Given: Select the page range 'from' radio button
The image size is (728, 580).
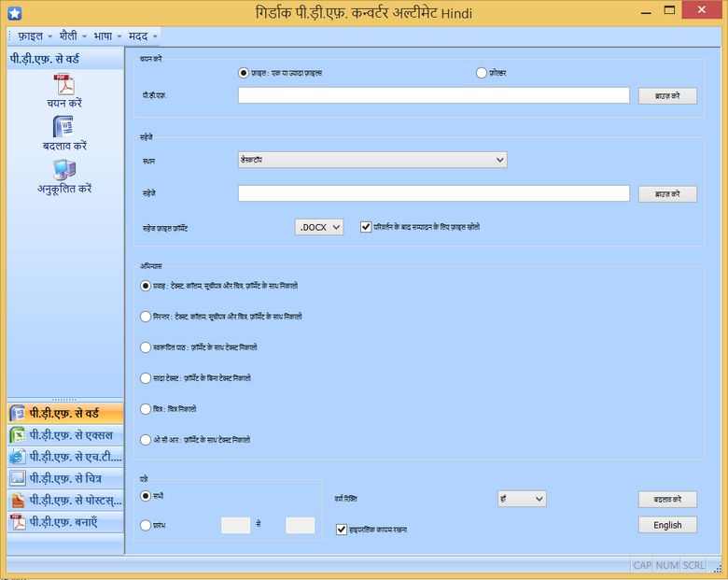Looking at the screenshot, I should click(146, 525).
